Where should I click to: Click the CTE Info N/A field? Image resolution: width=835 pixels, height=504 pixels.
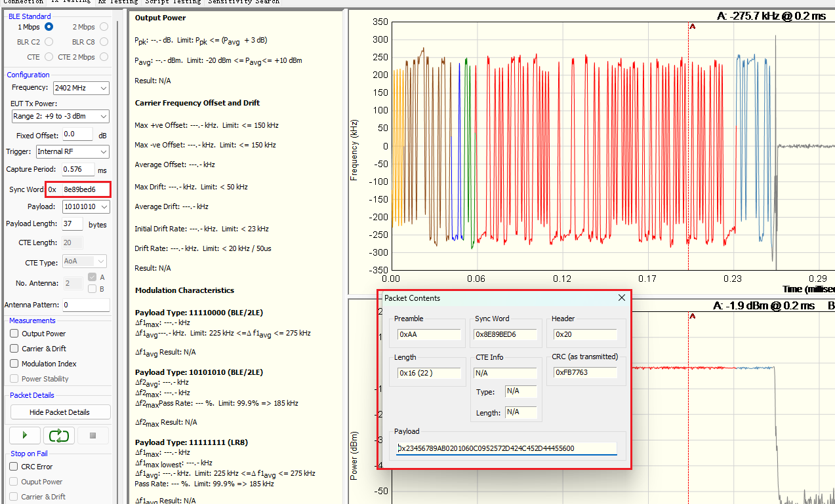pos(505,373)
